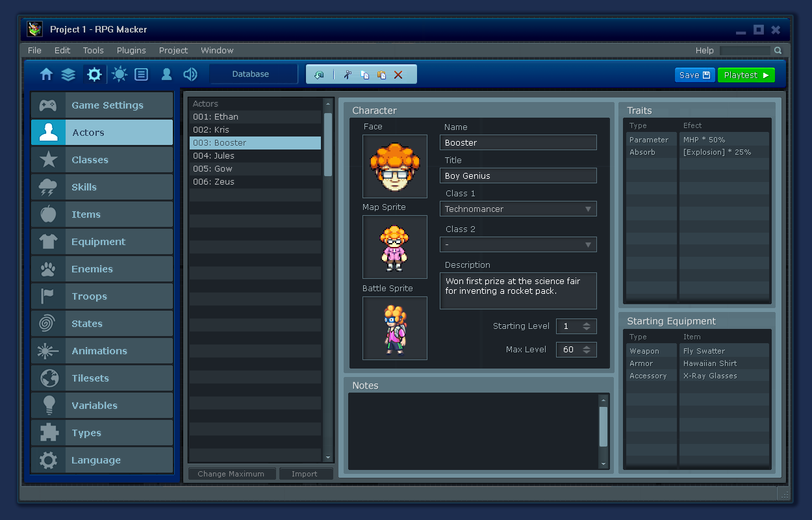Click the actors list scrollbar
812x520 pixels.
coord(328,144)
